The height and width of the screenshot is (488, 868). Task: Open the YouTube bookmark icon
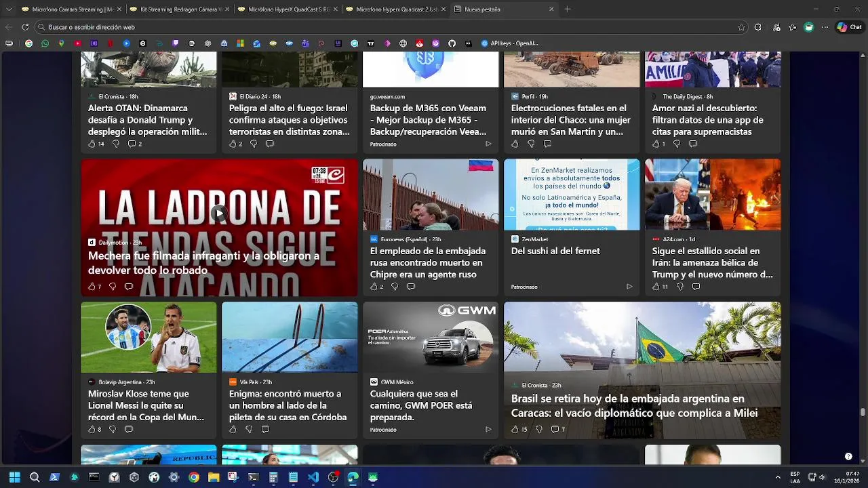[77, 43]
